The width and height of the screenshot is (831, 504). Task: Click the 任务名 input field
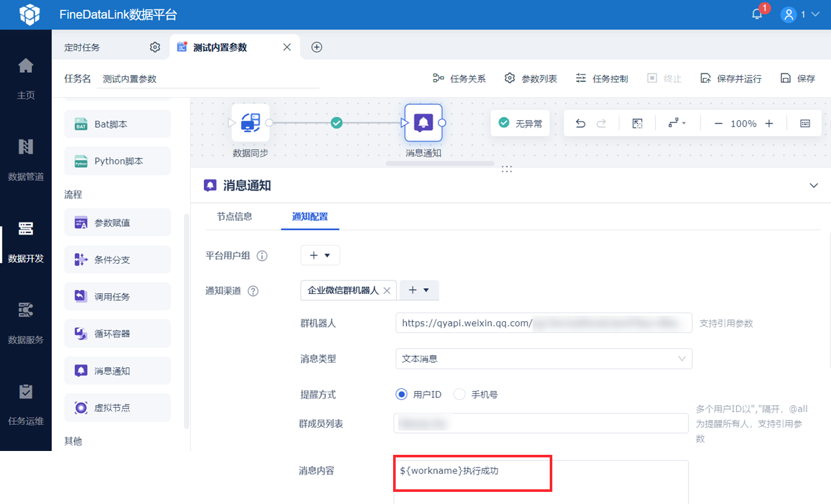click(x=208, y=79)
